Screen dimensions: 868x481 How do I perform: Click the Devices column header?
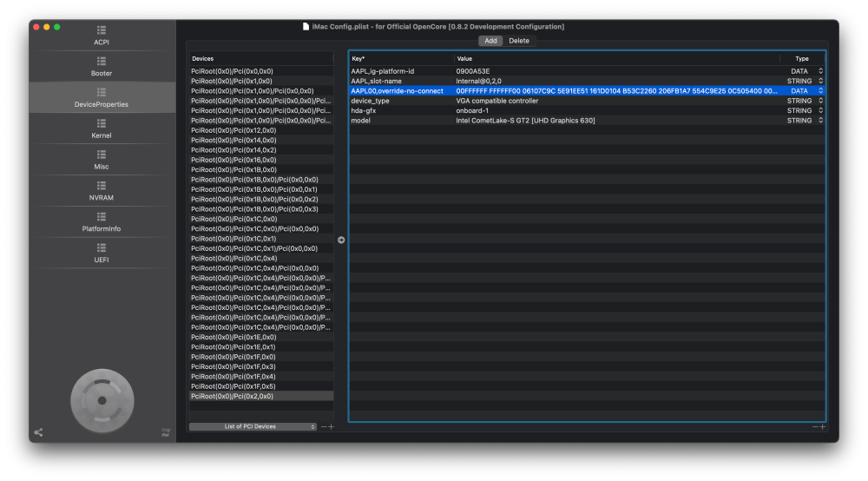coord(260,59)
